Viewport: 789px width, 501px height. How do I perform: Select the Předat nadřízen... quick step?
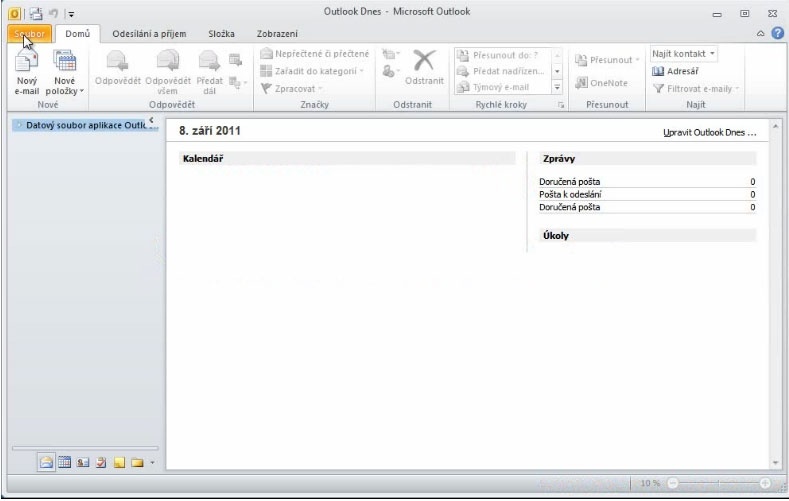coord(502,71)
